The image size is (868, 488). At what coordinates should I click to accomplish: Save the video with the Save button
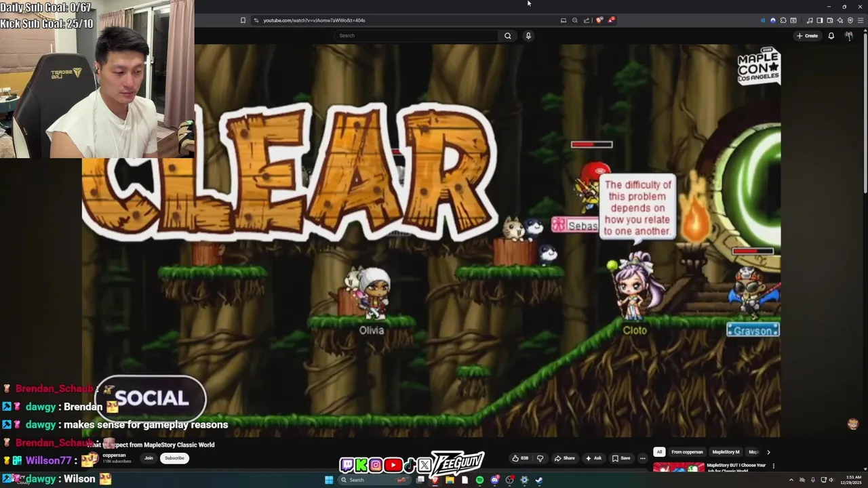point(621,458)
